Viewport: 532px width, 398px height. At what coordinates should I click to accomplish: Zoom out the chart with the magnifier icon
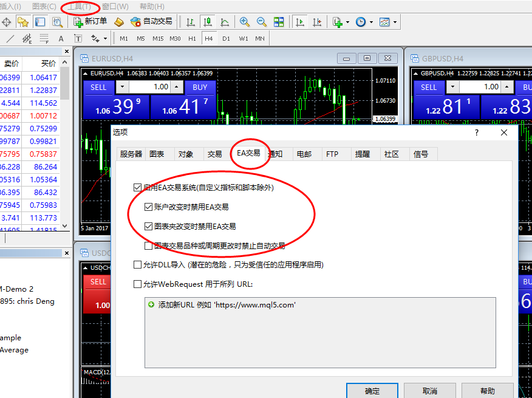pyautogui.click(x=260, y=22)
